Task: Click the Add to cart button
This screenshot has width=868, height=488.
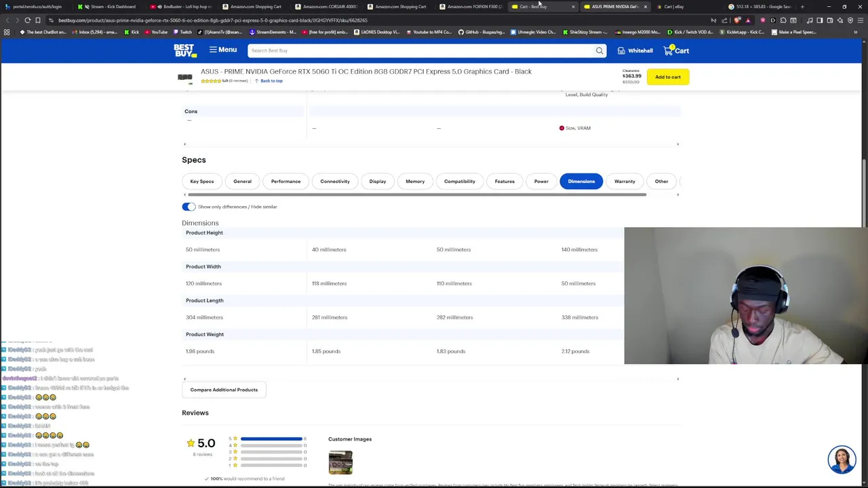Action: pyautogui.click(x=668, y=77)
